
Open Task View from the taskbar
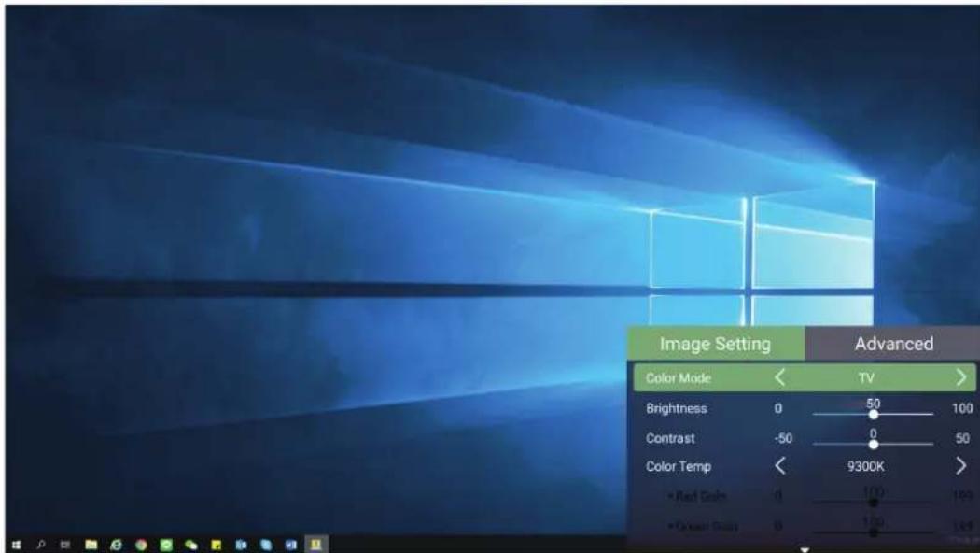(x=65, y=545)
